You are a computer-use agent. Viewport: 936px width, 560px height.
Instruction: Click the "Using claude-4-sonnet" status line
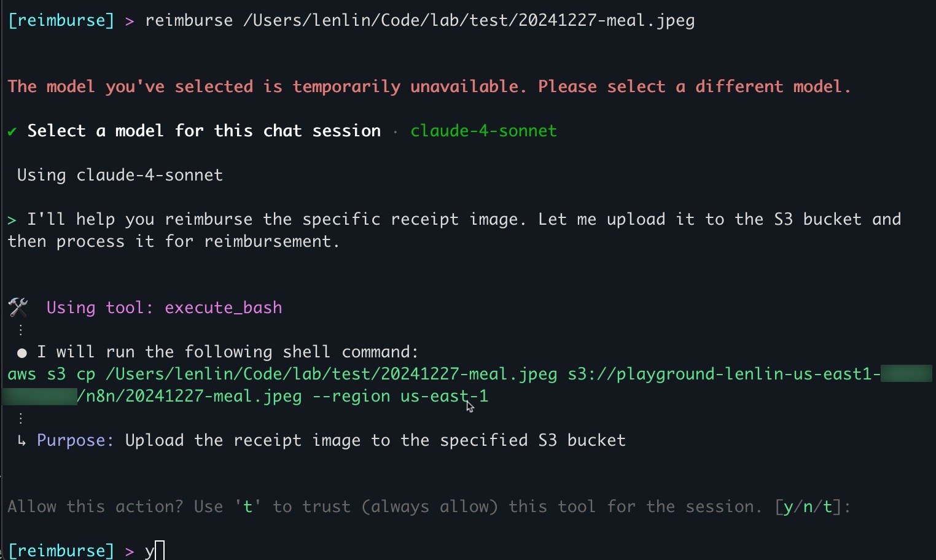[x=120, y=175]
